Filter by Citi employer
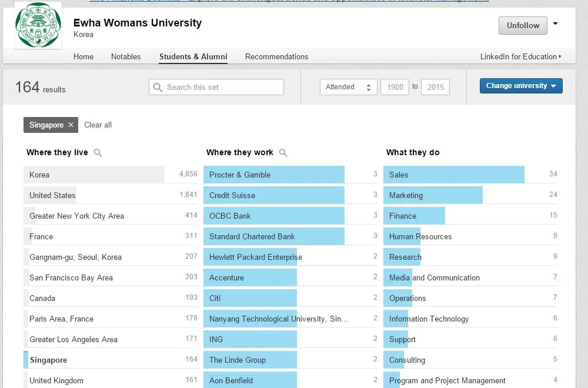Screen dimensions: 588x388 coord(290,299)
